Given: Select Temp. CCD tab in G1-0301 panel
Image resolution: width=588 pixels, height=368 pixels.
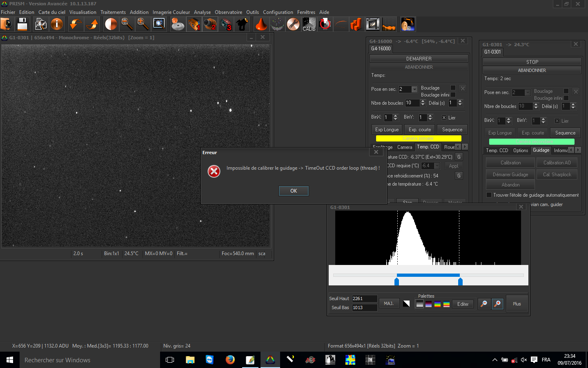Looking at the screenshot, I should 497,150.
